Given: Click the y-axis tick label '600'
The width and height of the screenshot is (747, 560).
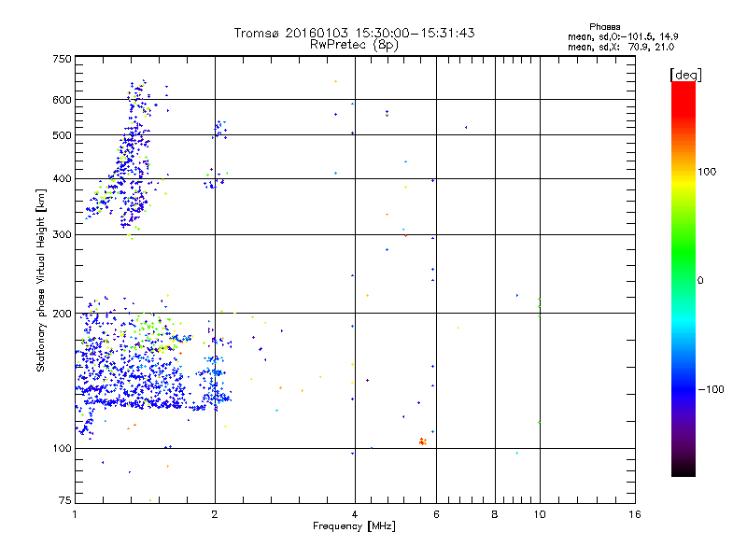Looking at the screenshot, I should pos(62,100).
